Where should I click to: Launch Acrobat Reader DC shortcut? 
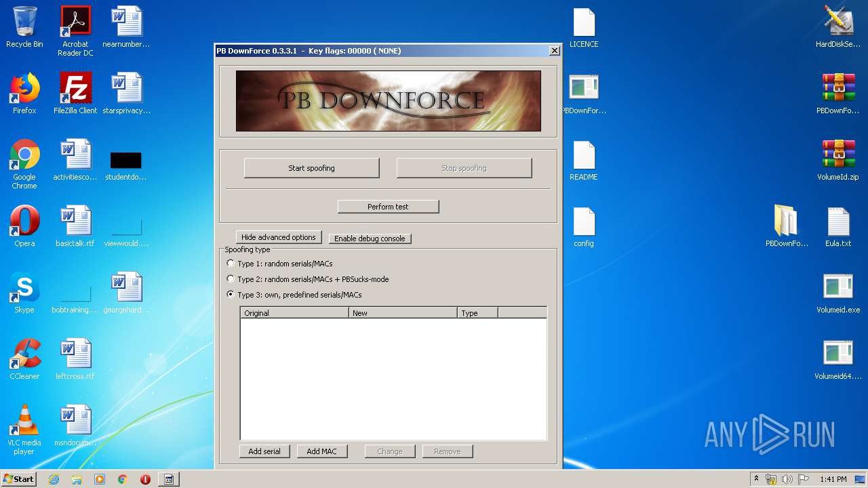(x=75, y=31)
